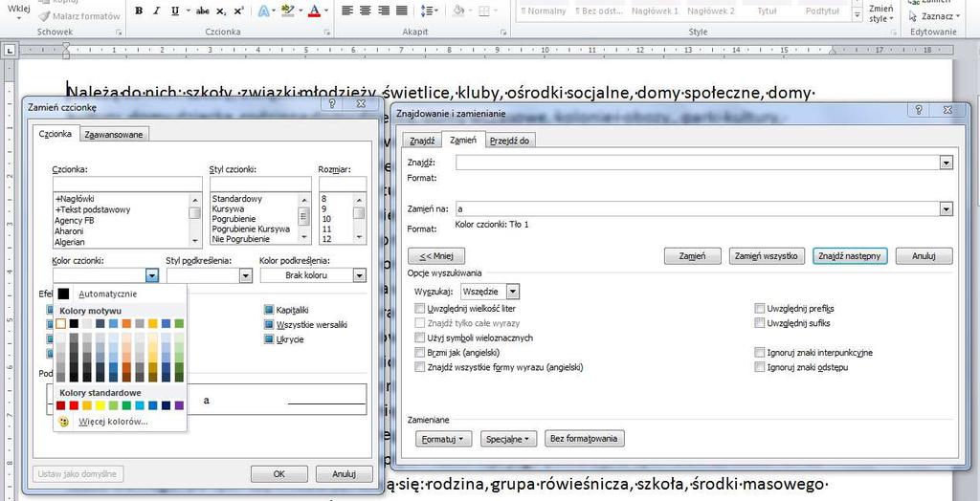980x501 pixels.
Task: Pick orange theme color swatch
Action: pos(126,323)
